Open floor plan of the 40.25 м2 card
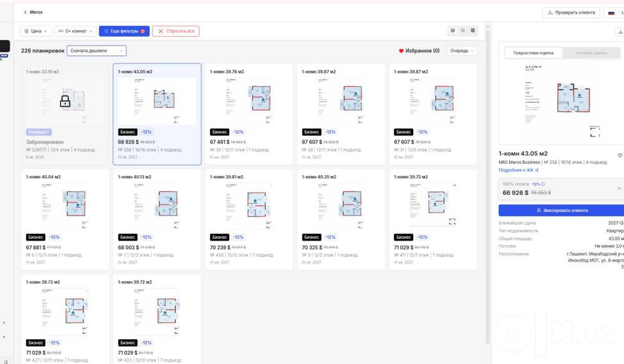The image size is (624, 364). 341,206
